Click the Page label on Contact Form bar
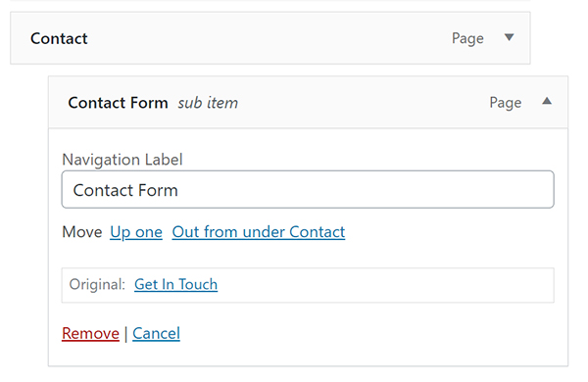This screenshot has width=588, height=382. pos(506,103)
